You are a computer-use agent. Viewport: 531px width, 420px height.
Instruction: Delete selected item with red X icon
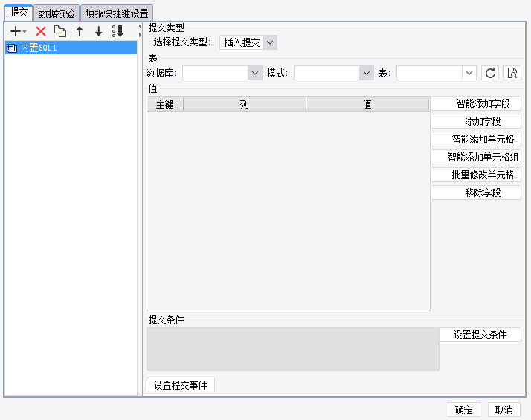click(x=41, y=31)
